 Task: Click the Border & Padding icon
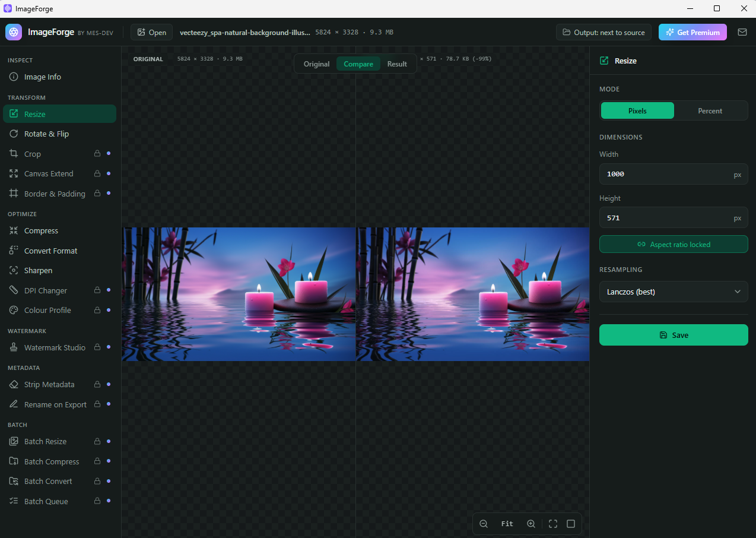tap(14, 194)
